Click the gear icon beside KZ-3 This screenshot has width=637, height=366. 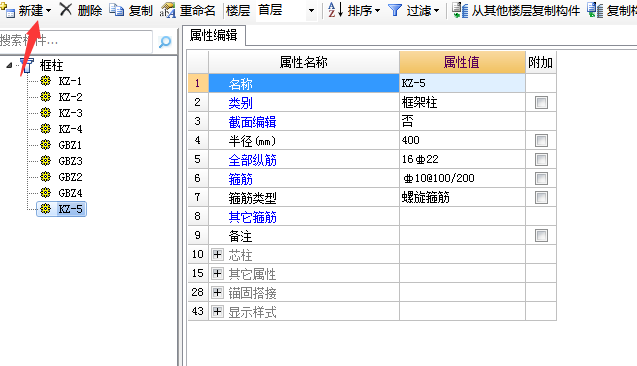(x=46, y=113)
